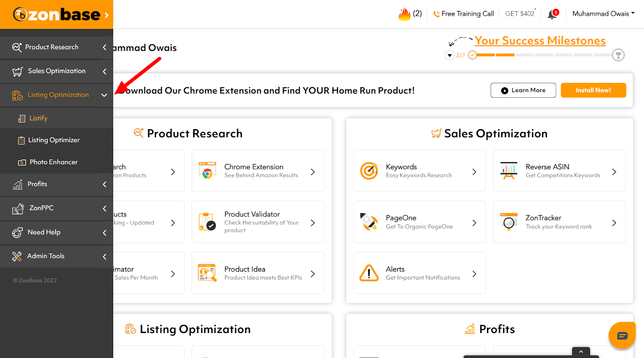Click the Product Research sidebar icon
This screenshot has width=644, height=358.
click(x=17, y=47)
